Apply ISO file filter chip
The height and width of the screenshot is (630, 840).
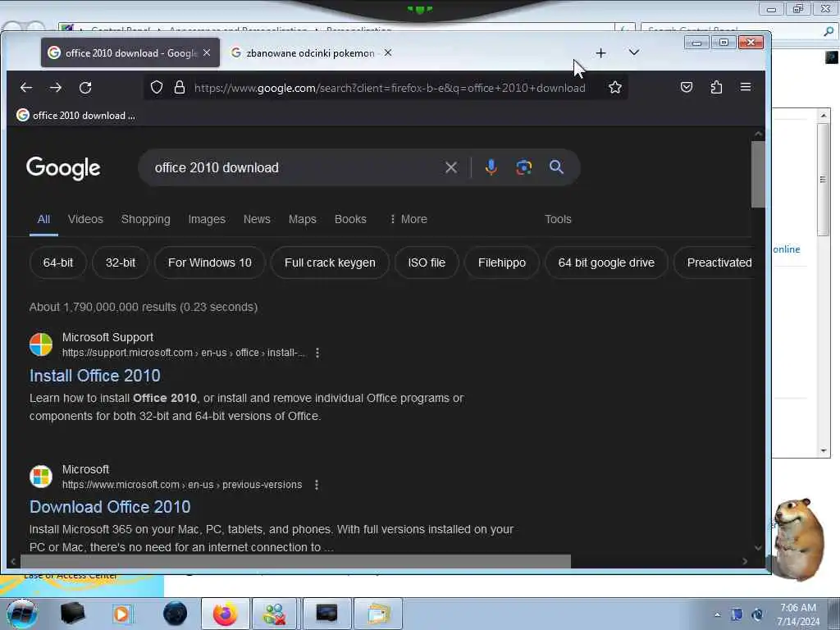[x=427, y=262]
